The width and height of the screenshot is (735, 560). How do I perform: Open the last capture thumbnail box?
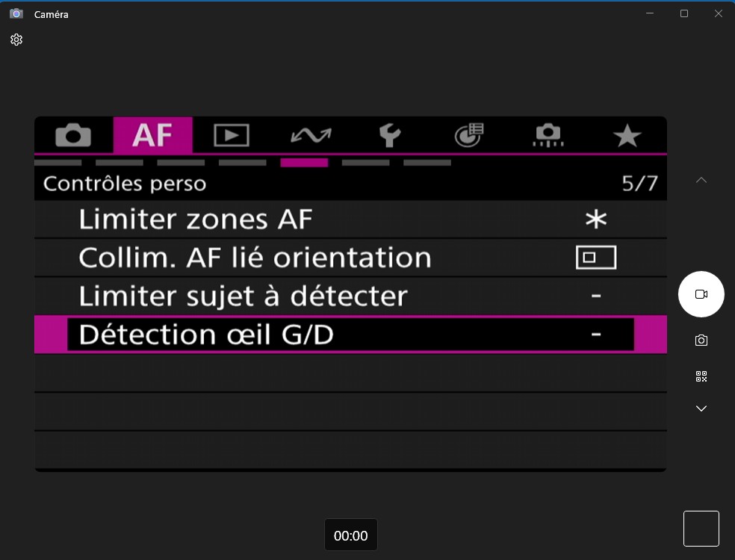pyautogui.click(x=701, y=529)
